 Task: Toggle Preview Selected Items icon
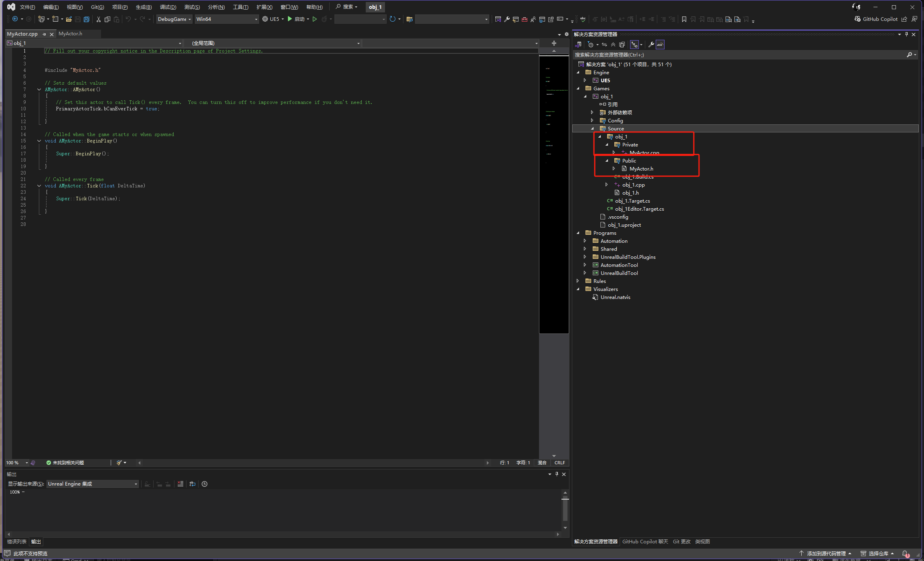click(660, 45)
